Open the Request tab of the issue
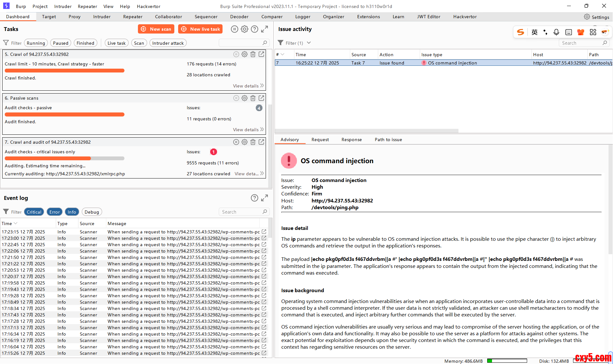The image size is (613, 364). 320,140
